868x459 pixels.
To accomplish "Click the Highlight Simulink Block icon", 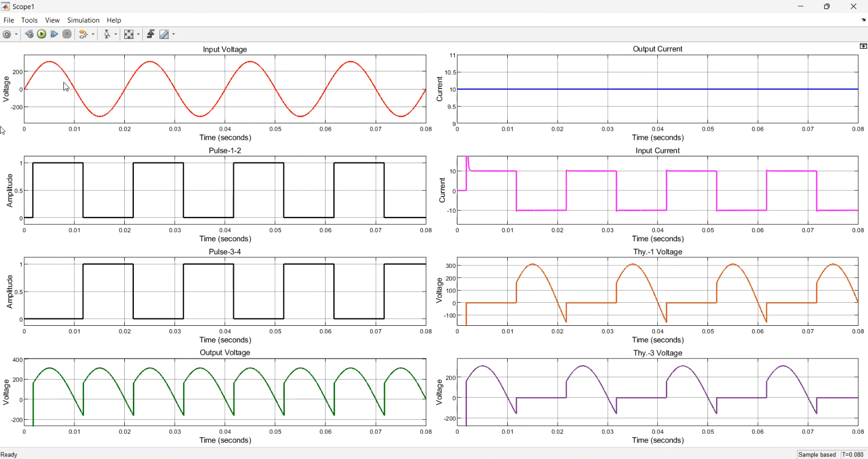I will point(84,34).
